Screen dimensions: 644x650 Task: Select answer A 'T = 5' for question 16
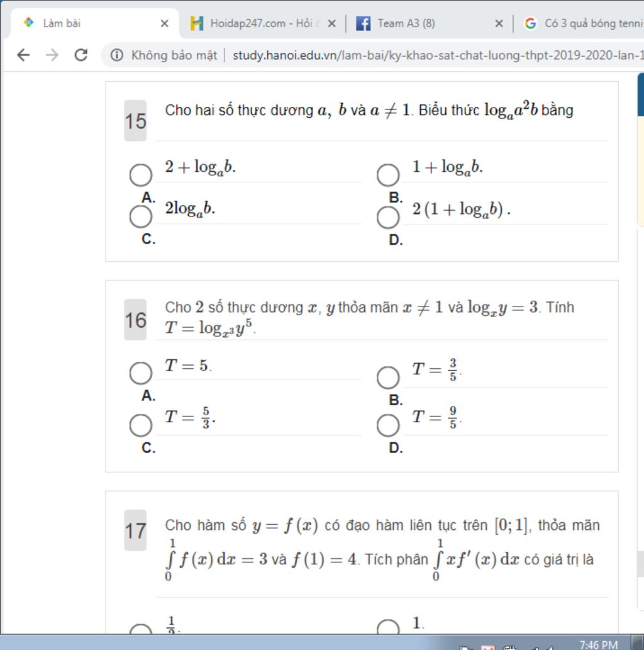point(140,373)
